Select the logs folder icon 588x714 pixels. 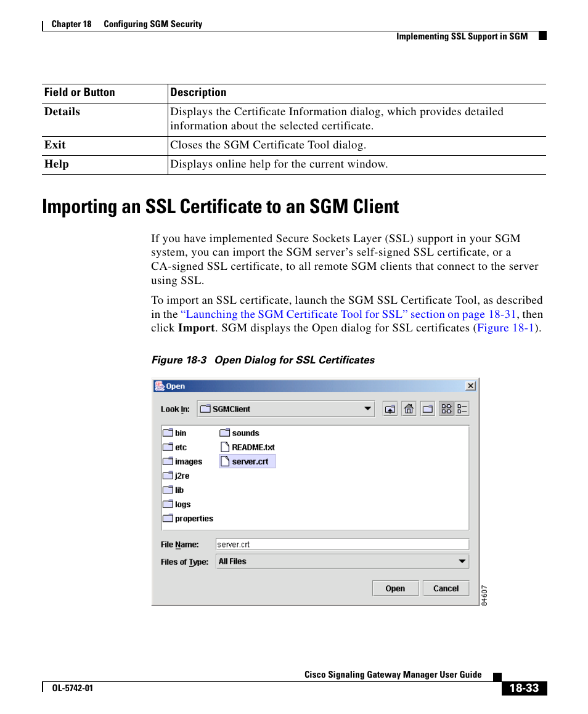168,504
